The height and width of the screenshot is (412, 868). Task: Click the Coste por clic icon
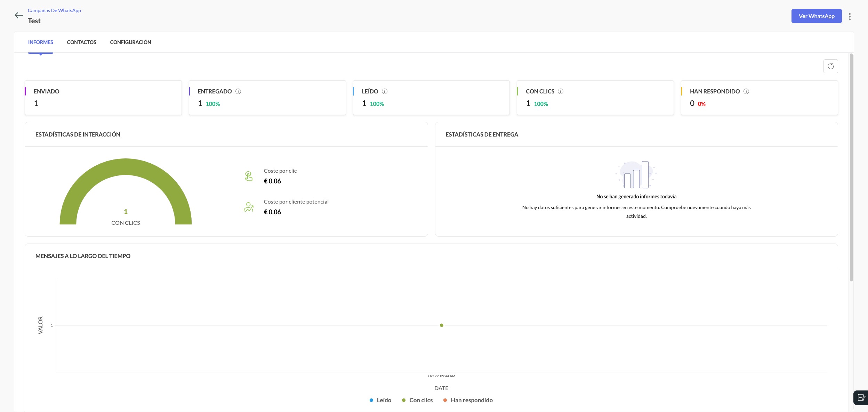tap(248, 176)
